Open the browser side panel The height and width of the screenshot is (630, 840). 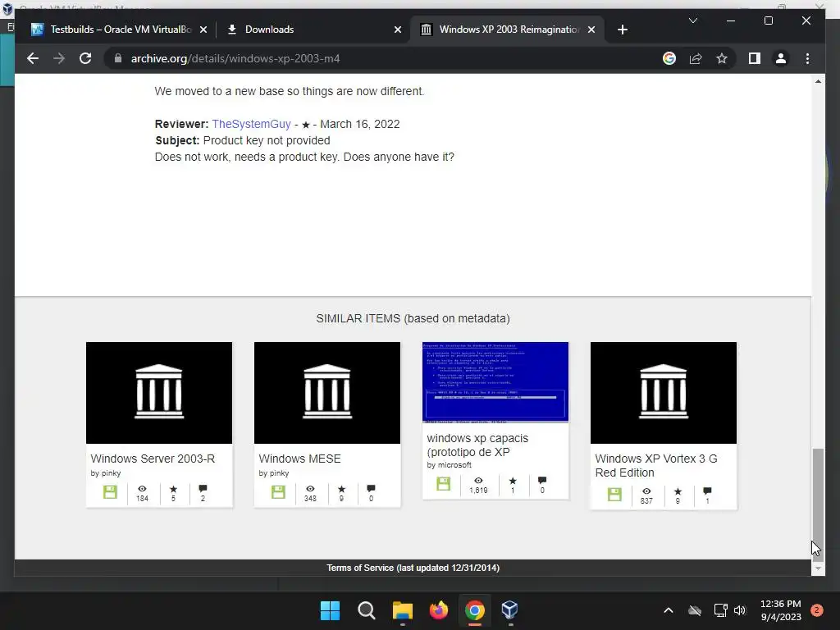coord(755,58)
